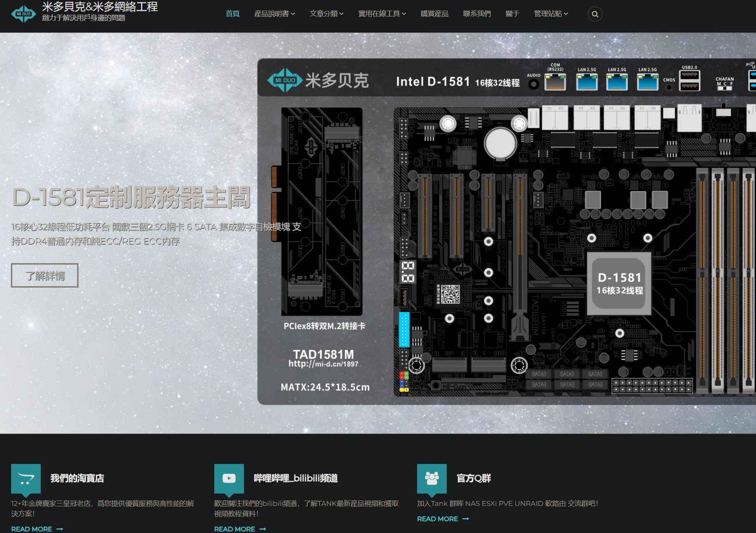Click the D-1581 motherboard banner image
756x533 pixels.
coord(507,231)
